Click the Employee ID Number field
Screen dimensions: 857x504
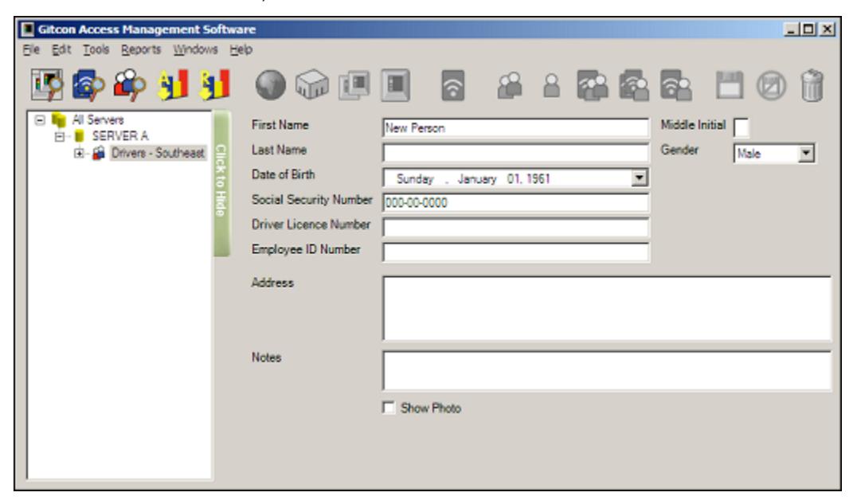(515, 252)
